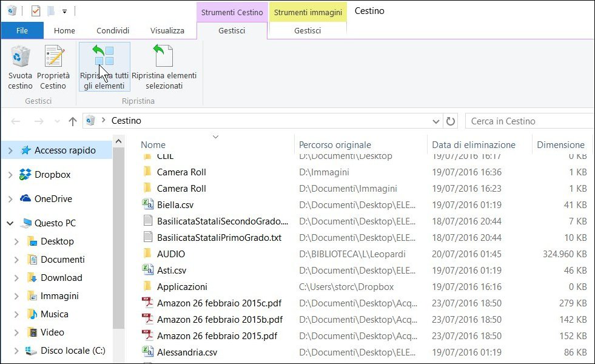595x364 pixels.
Task: Click Ripristina tutti gli elementi
Action: (104, 67)
